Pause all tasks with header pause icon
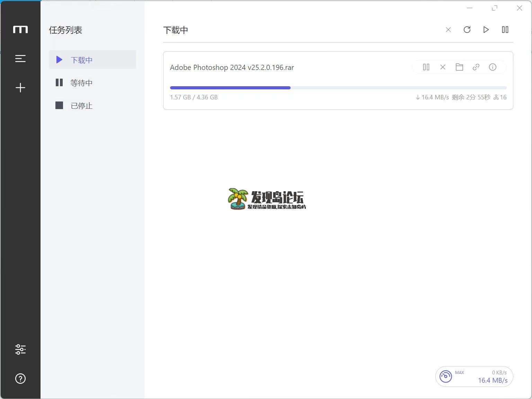The height and width of the screenshot is (399, 532). point(505,30)
